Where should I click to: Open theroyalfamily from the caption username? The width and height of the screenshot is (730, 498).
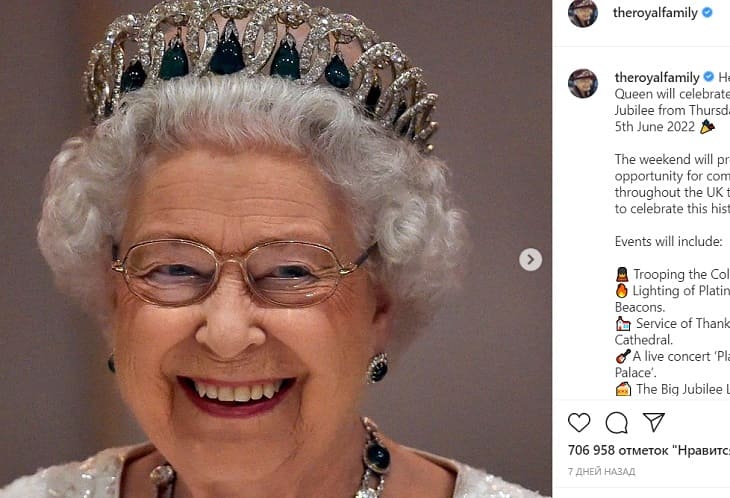tap(657, 77)
